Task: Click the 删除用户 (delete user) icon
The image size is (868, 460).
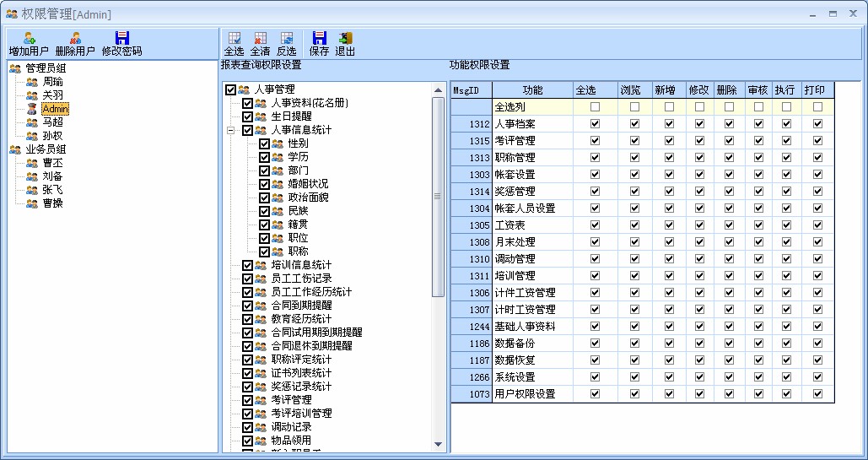Action: coord(75,38)
